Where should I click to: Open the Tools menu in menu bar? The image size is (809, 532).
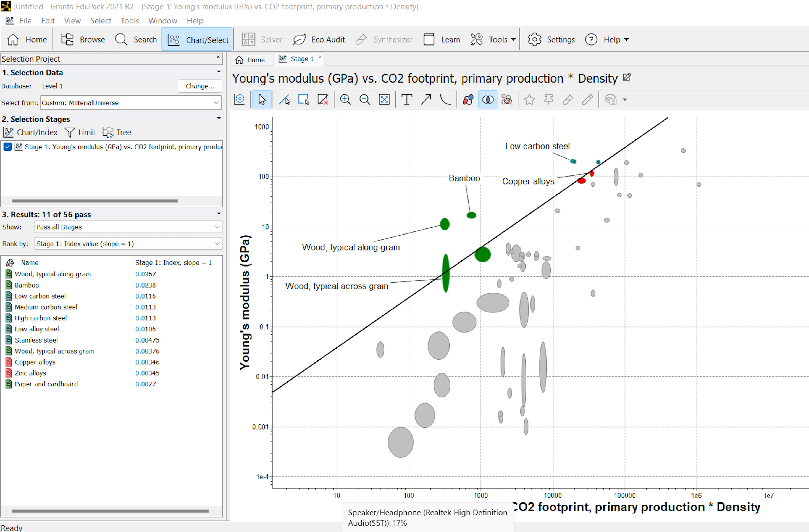coord(130,21)
